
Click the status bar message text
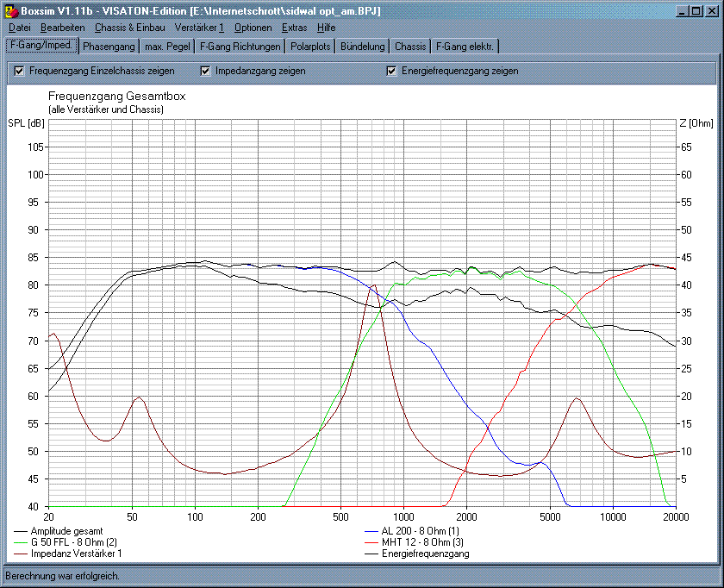point(62,575)
